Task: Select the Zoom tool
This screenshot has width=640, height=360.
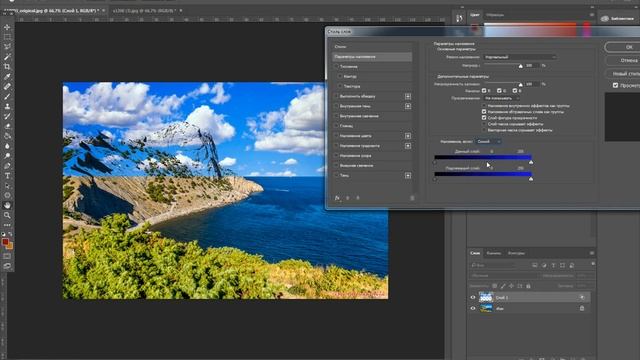Action: (7, 215)
